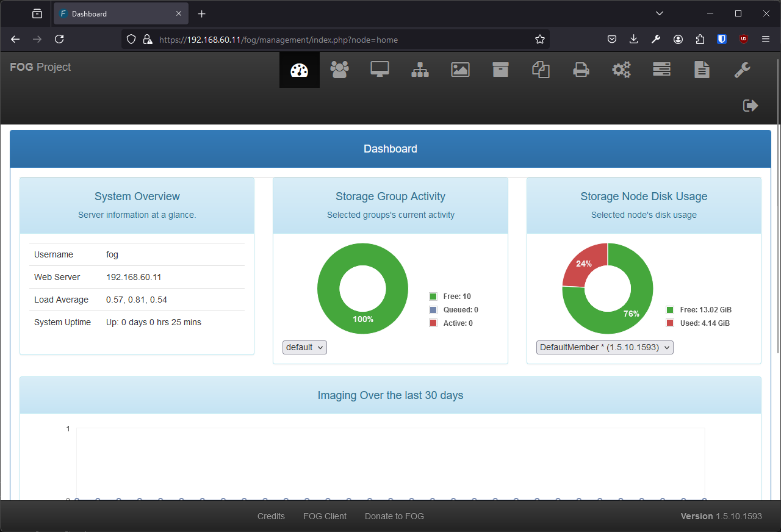The image size is (781, 532).
Task: Click the 100% free Storage Group Activity donut
Action: coord(362,320)
